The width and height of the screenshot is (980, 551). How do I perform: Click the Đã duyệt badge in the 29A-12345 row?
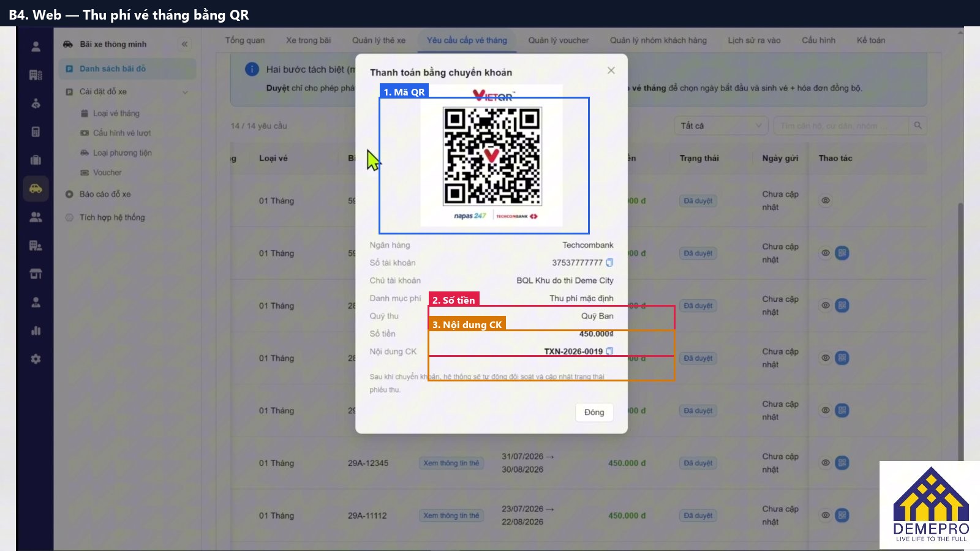pyautogui.click(x=698, y=463)
